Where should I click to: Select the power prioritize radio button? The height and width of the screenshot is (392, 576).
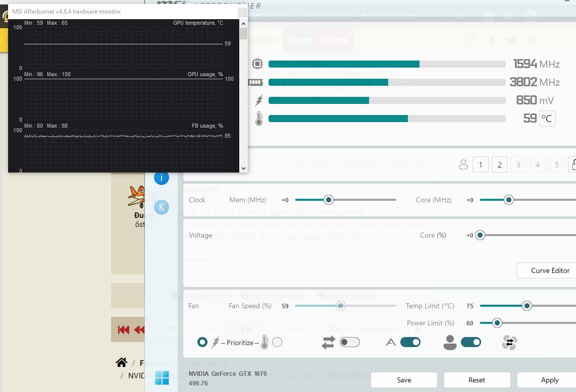pyautogui.click(x=202, y=343)
